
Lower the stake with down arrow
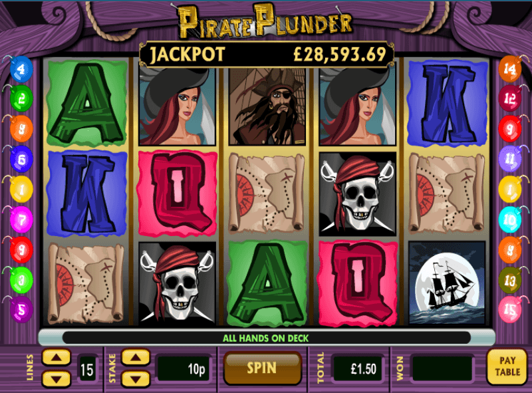coord(136,379)
